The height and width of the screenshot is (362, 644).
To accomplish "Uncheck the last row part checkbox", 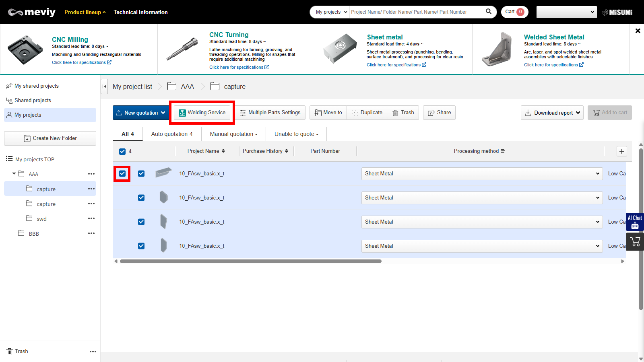I will pos(141,246).
